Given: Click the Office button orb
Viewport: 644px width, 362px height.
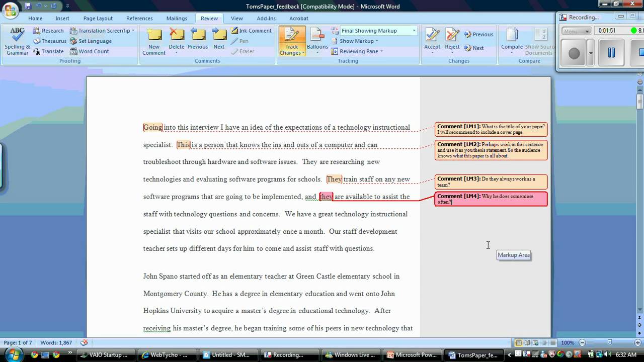Looking at the screenshot, I should tap(10, 10).
